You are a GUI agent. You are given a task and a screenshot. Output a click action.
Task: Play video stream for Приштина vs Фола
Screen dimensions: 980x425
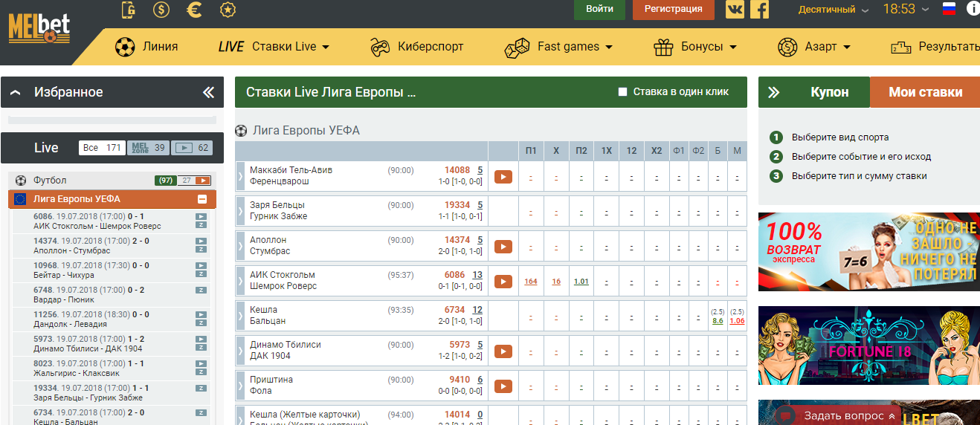coord(503,386)
